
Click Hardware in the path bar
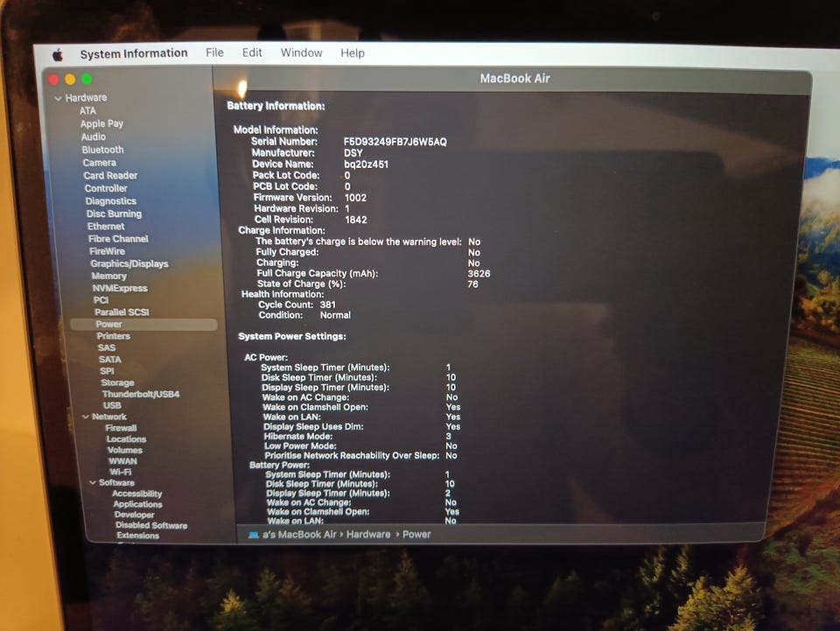pos(368,535)
